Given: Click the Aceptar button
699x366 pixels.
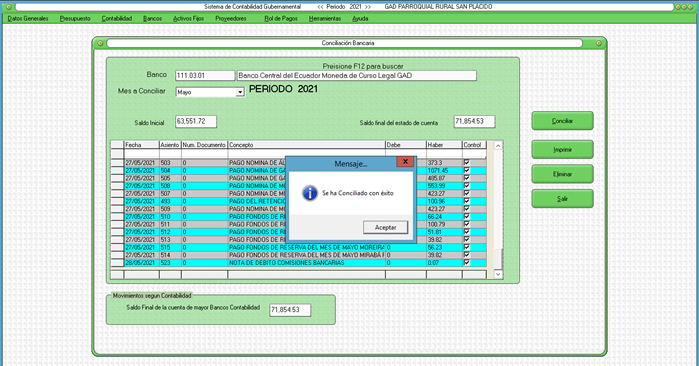Looking at the screenshot, I should point(386,227).
